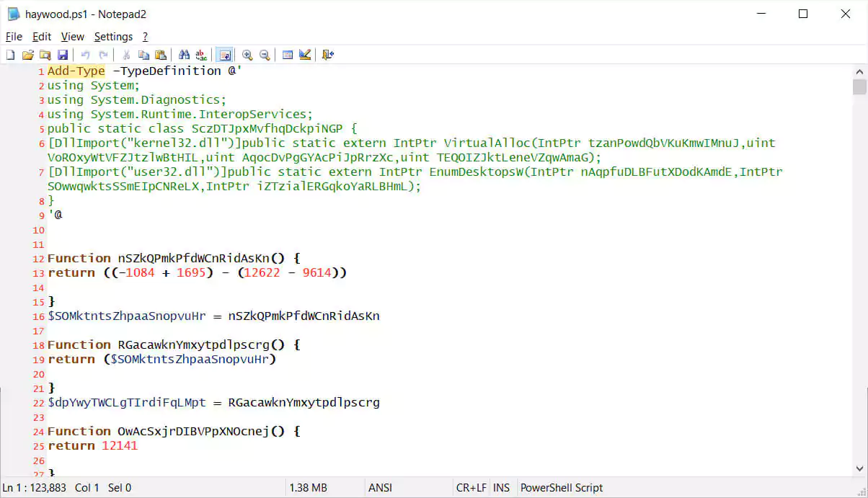Click the number 12141 on line 25
This screenshot has width=868, height=498.
click(x=119, y=445)
